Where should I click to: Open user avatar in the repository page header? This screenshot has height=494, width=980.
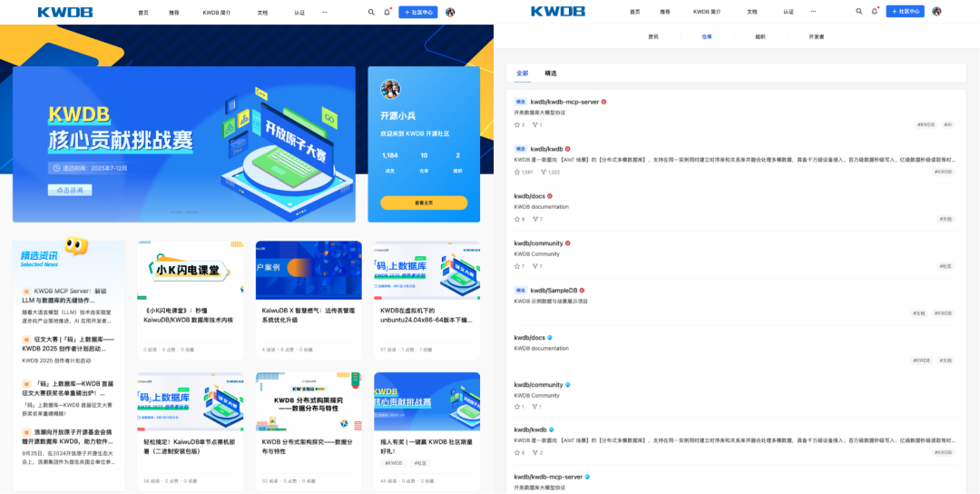coord(936,11)
